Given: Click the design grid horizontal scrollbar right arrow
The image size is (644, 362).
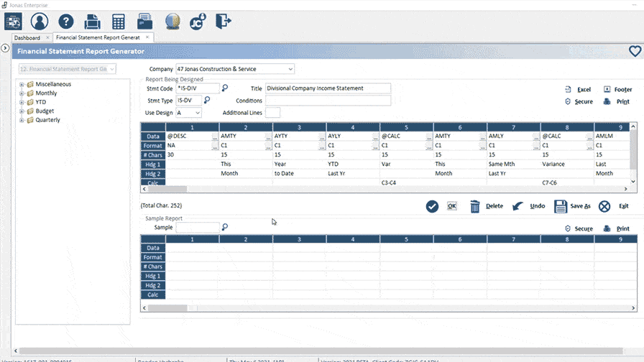Looking at the screenshot, I should (x=625, y=189).
